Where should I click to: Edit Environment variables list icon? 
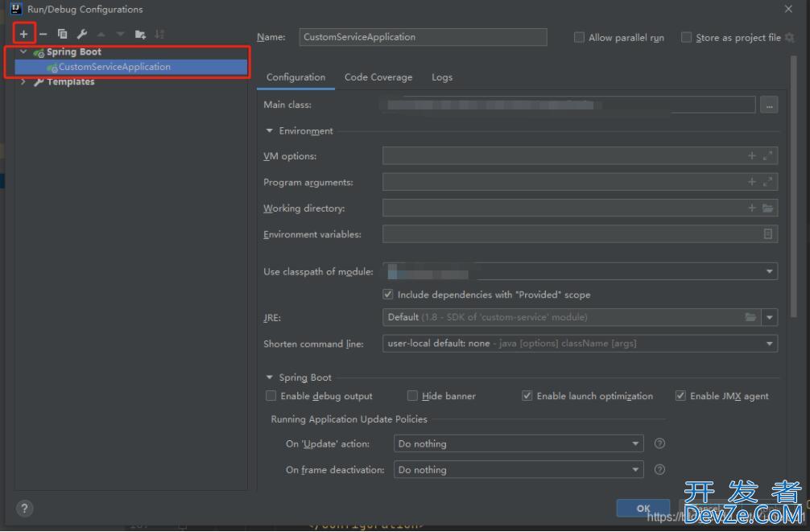(x=768, y=234)
